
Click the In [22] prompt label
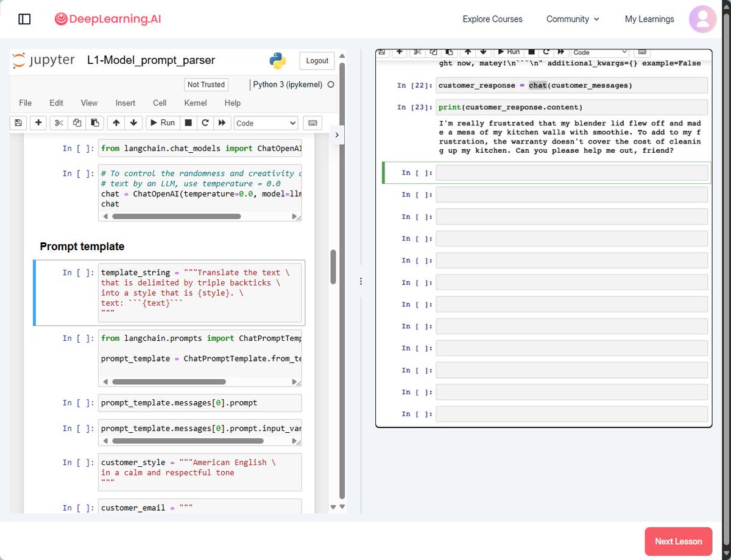(x=414, y=85)
